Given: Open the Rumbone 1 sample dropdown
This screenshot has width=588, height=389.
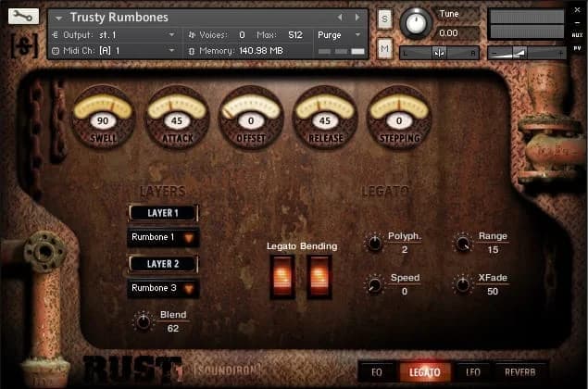Looking at the screenshot, I should pyautogui.click(x=163, y=237).
